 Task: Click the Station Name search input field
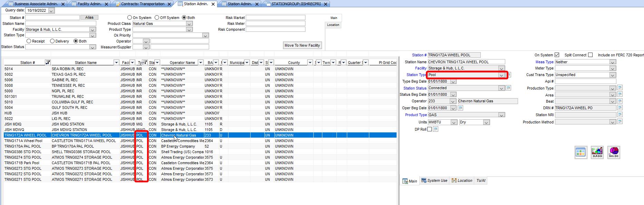point(60,24)
